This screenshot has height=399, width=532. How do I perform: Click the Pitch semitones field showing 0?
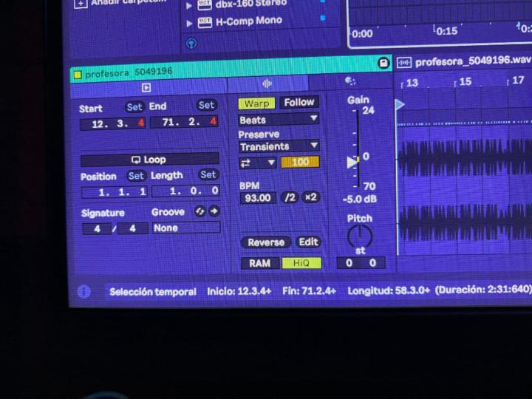coord(349,263)
